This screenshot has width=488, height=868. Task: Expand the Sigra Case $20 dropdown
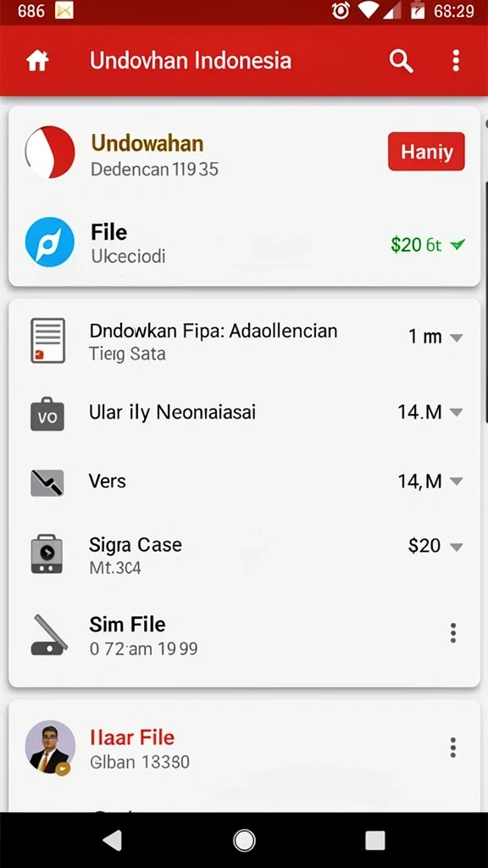point(456,547)
